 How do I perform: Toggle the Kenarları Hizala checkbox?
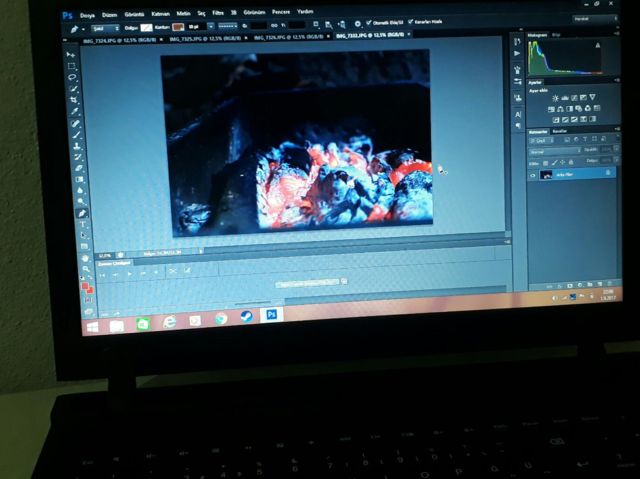410,22
